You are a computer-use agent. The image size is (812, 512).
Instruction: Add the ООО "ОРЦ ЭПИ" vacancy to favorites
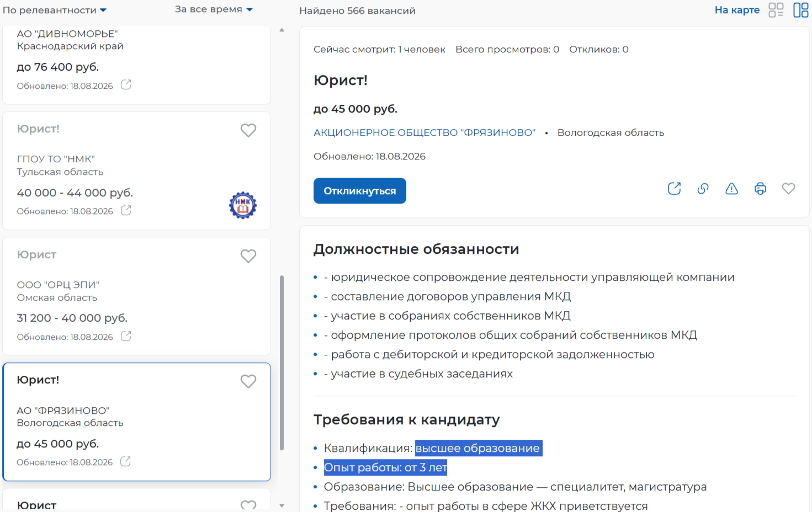(x=248, y=256)
